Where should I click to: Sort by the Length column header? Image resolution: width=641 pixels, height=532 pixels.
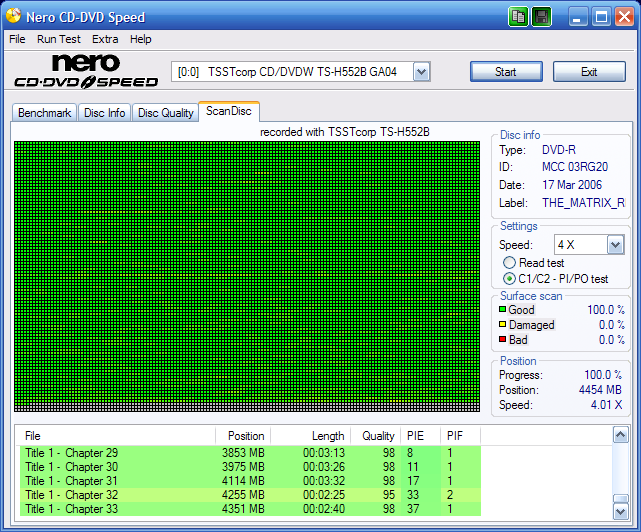311,436
